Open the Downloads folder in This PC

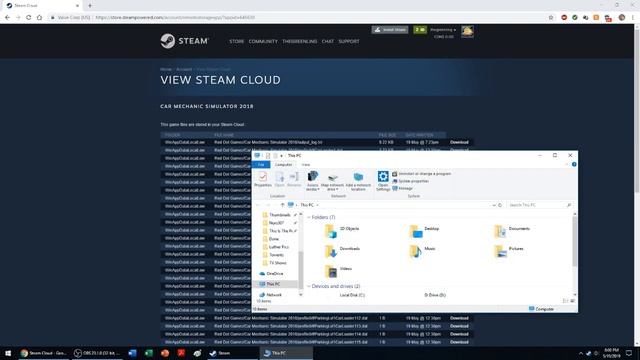(x=342, y=251)
